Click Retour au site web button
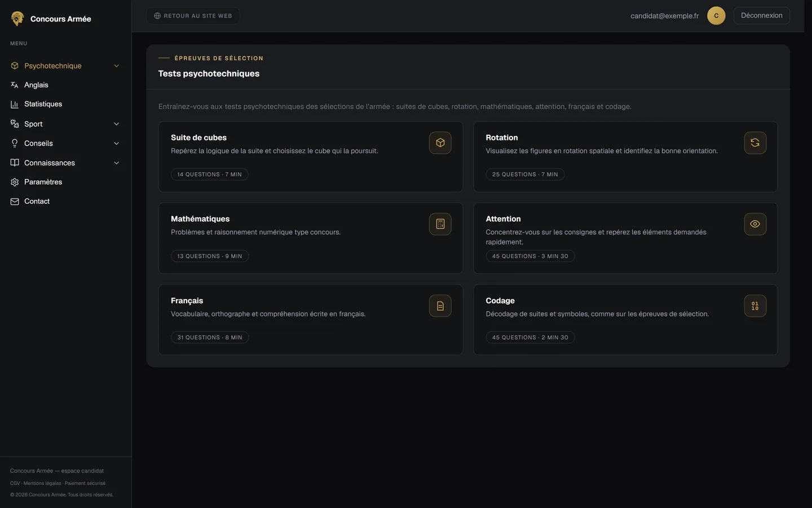 (193, 16)
